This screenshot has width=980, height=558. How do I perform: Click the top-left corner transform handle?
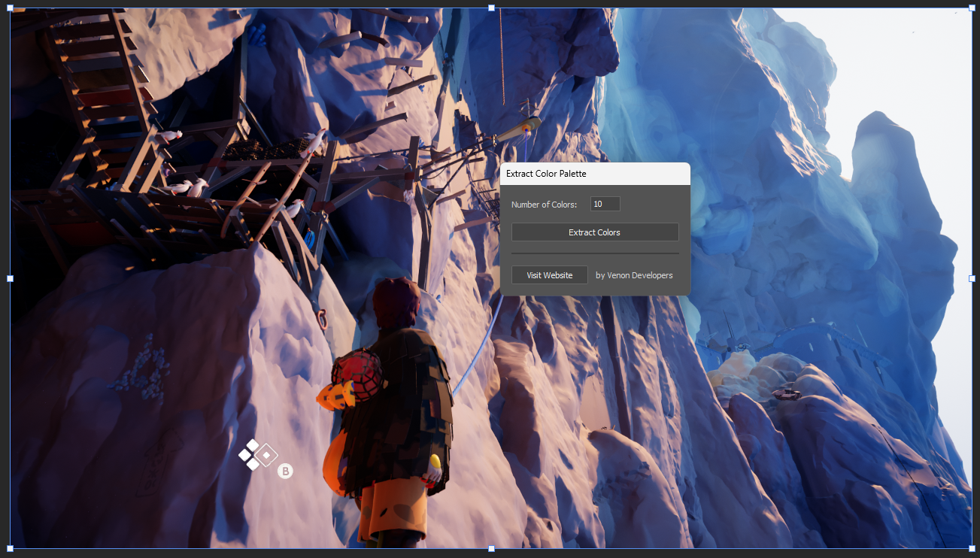(x=11, y=8)
